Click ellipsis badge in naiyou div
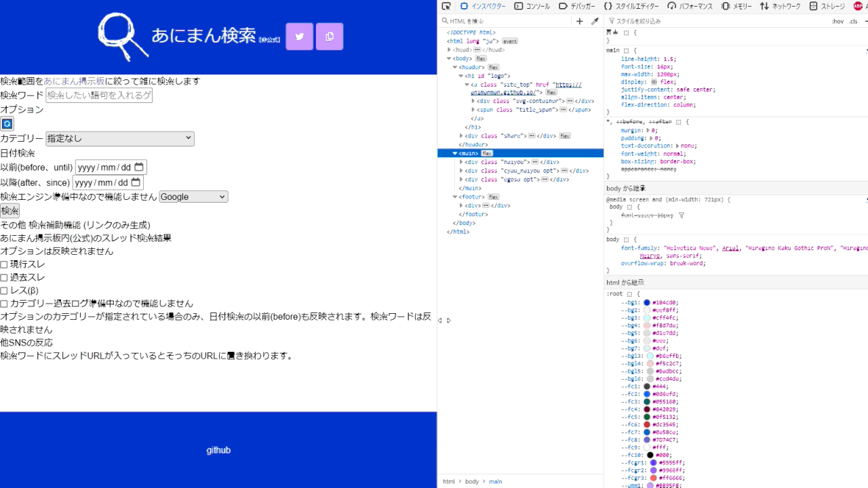 (x=536, y=162)
